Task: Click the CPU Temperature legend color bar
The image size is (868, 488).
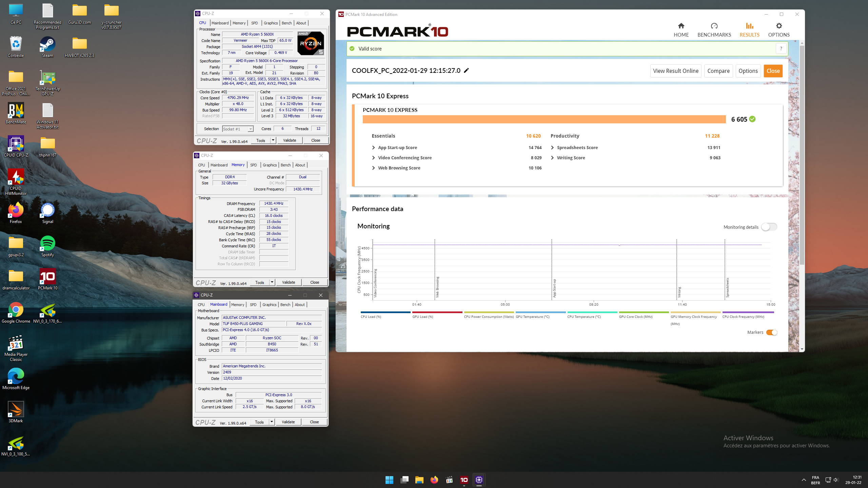Action: pyautogui.click(x=592, y=312)
